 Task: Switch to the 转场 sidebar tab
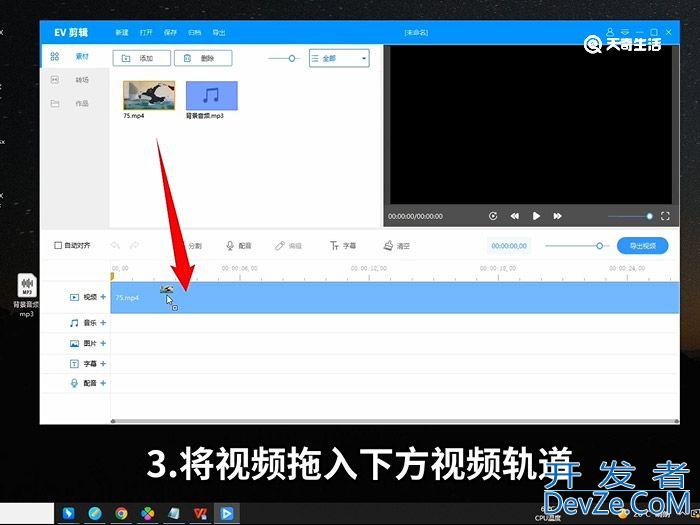[75, 80]
